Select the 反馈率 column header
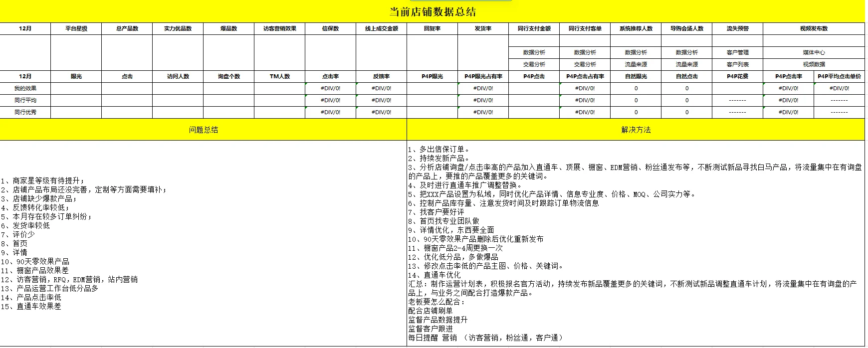The width and height of the screenshot is (868, 348). 382,76
